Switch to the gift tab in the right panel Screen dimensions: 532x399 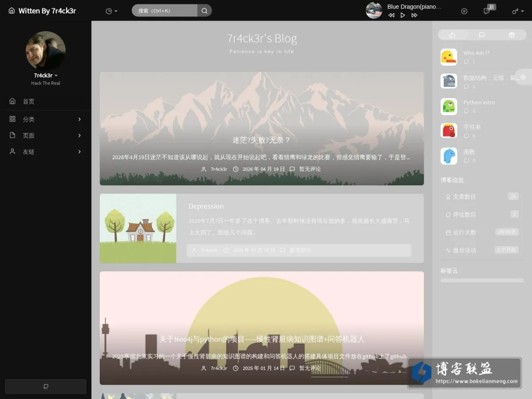click(512, 35)
